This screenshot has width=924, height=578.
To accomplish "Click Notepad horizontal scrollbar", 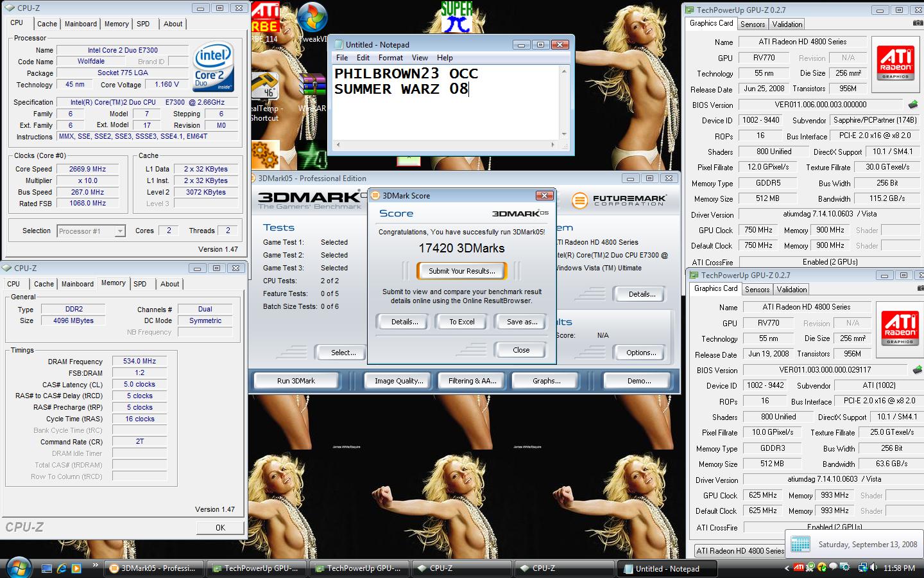I will pos(446,145).
